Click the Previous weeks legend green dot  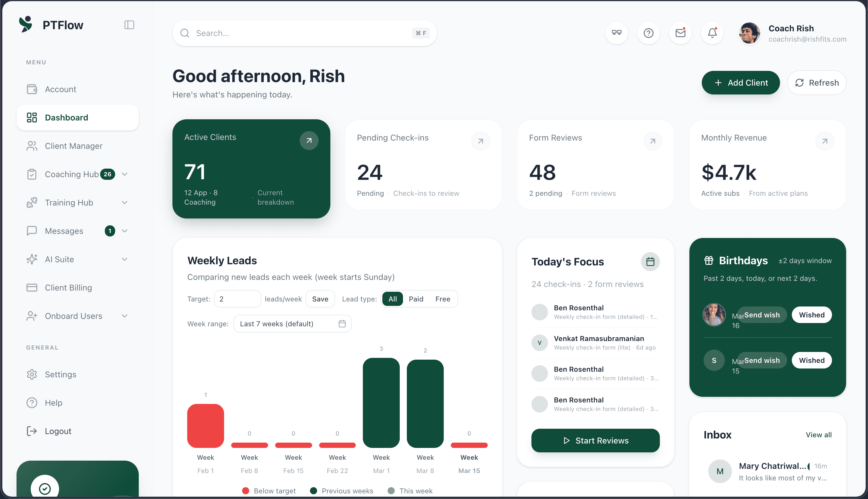[x=313, y=491]
